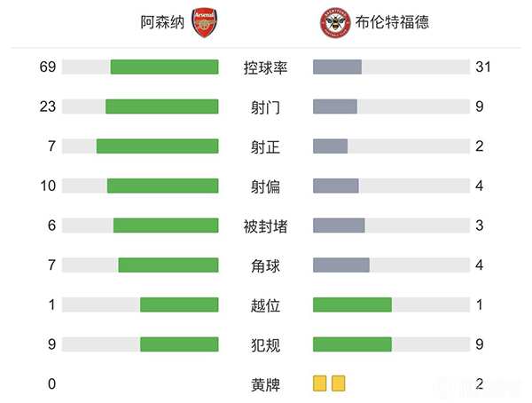Screen dimensions: 532x403
Task: Click the first Brentford yellow card icon
Action: [320, 383]
